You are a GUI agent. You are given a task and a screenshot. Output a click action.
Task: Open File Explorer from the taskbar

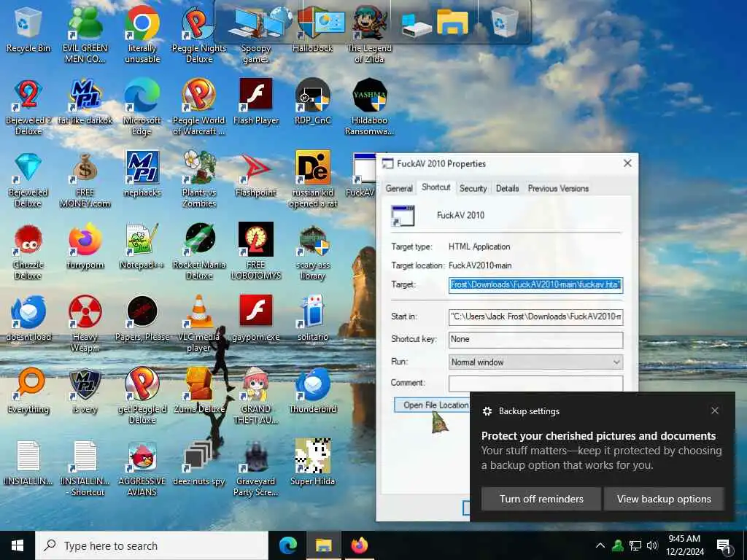pyautogui.click(x=323, y=545)
